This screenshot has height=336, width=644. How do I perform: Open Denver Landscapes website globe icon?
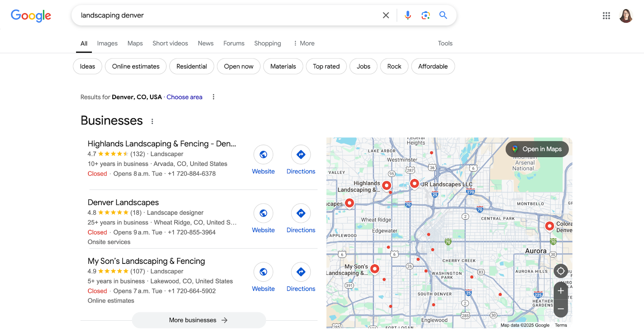263,213
